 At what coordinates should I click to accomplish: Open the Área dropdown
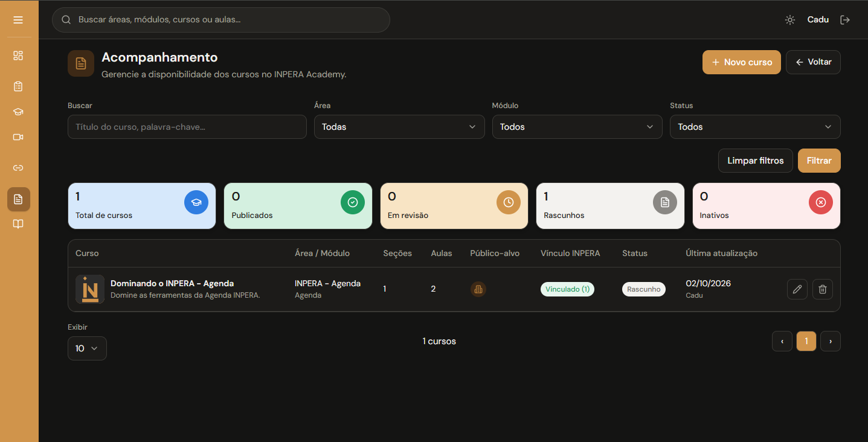pyautogui.click(x=399, y=127)
